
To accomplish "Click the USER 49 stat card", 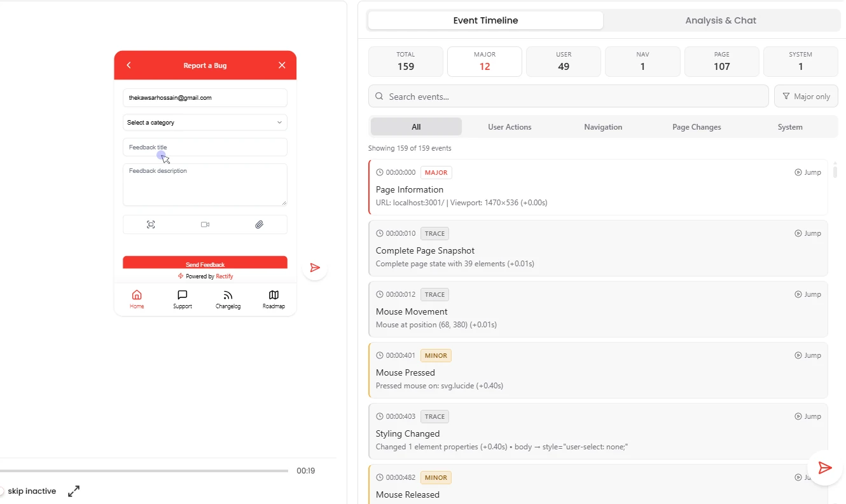I will [564, 62].
